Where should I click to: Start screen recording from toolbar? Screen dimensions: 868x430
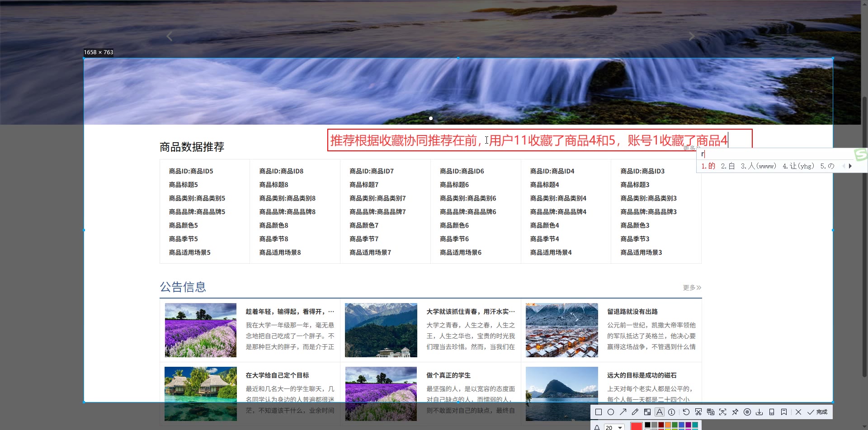[747, 412]
